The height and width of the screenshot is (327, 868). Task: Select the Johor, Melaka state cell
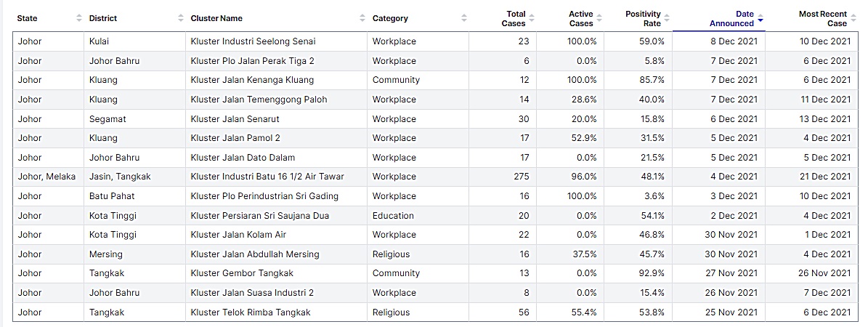point(46,177)
